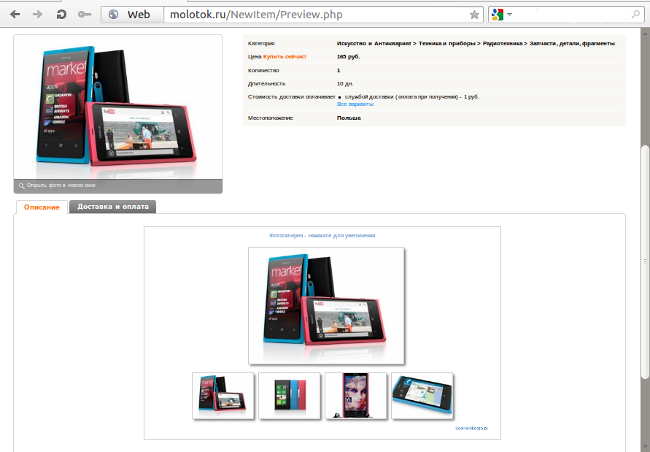Click the Google search engine icon
This screenshot has height=452, width=650.
497,15
